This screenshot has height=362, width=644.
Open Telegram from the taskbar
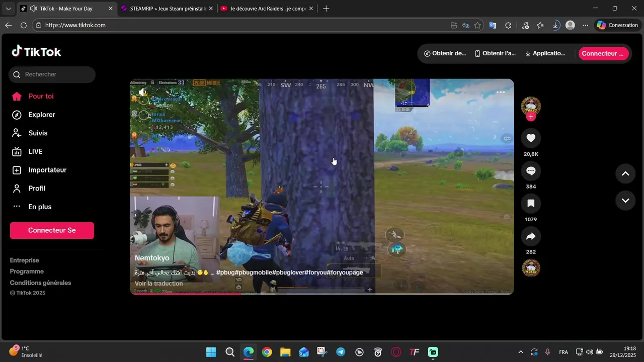coord(341,352)
